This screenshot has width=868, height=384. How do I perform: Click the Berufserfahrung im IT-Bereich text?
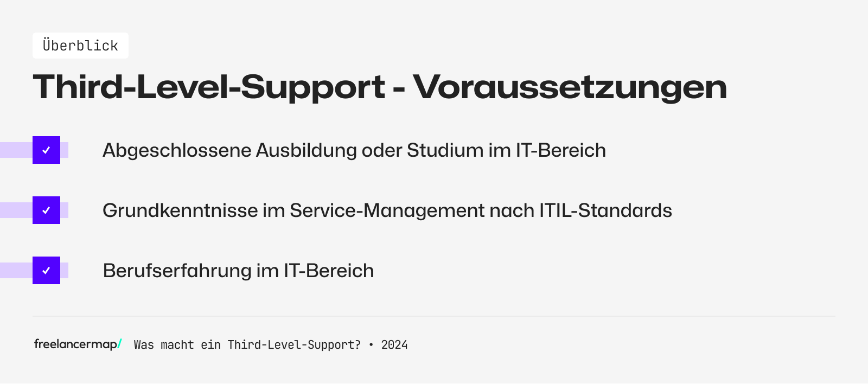pos(238,271)
